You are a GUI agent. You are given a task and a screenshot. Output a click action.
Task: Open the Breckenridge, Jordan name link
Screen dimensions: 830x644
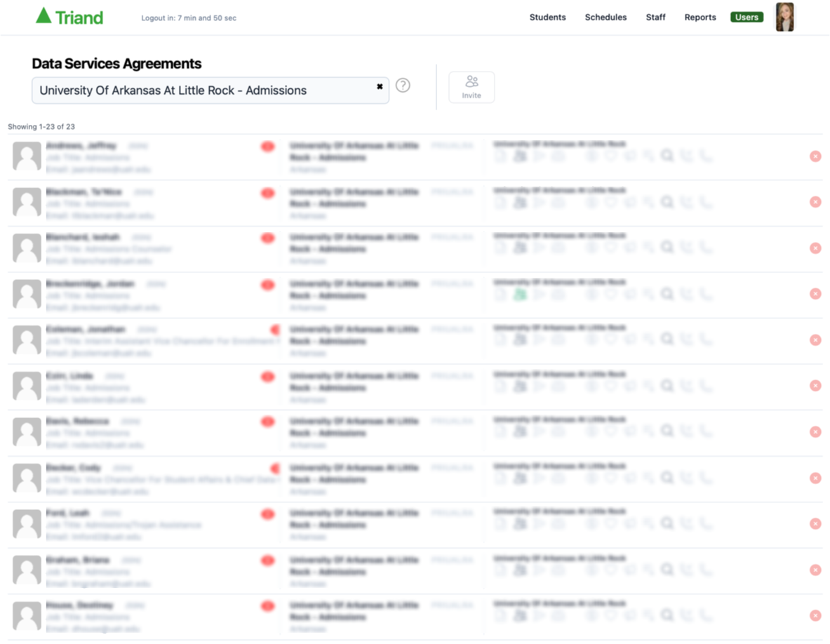coord(90,283)
